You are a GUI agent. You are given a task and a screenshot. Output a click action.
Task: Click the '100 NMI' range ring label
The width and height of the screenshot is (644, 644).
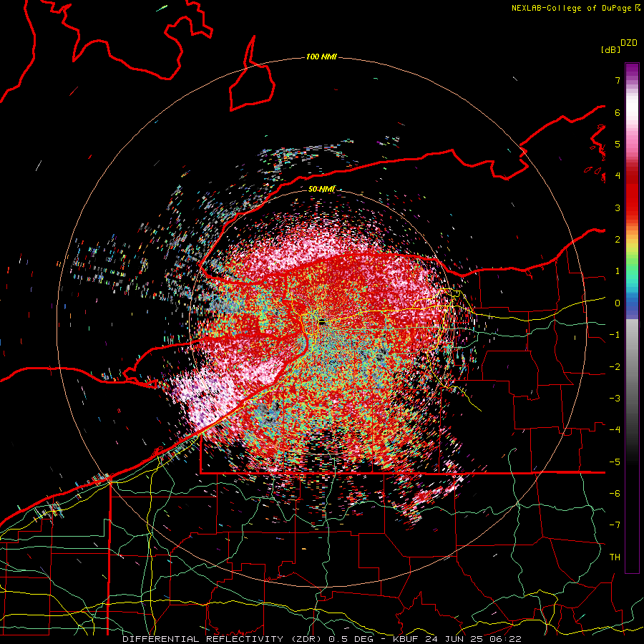tap(321, 57)
